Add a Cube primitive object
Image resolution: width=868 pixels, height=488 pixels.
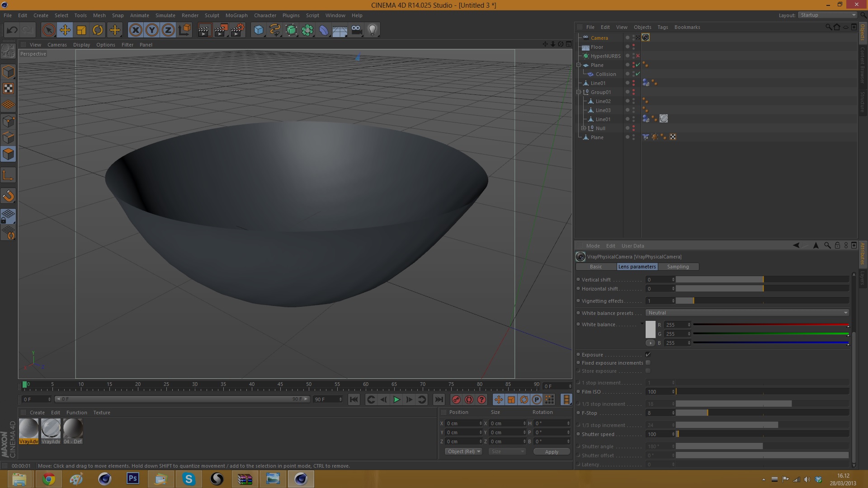(x=258, y=30)
